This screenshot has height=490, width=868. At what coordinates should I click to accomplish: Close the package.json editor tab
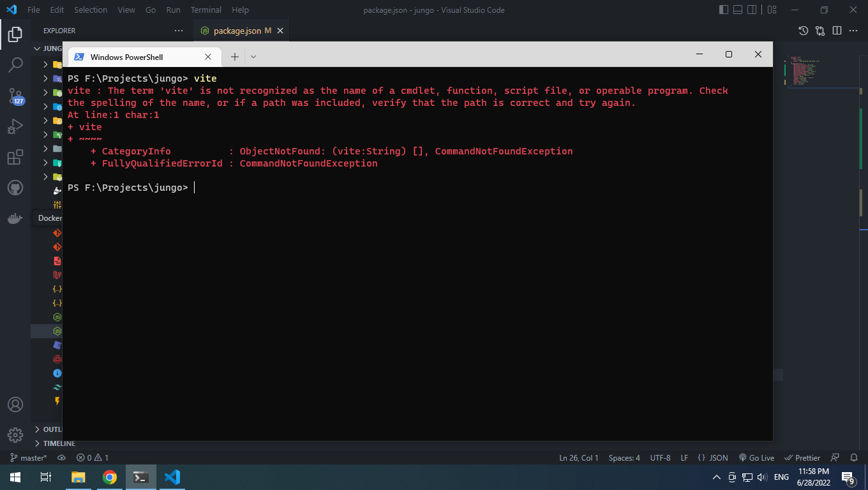280,31
